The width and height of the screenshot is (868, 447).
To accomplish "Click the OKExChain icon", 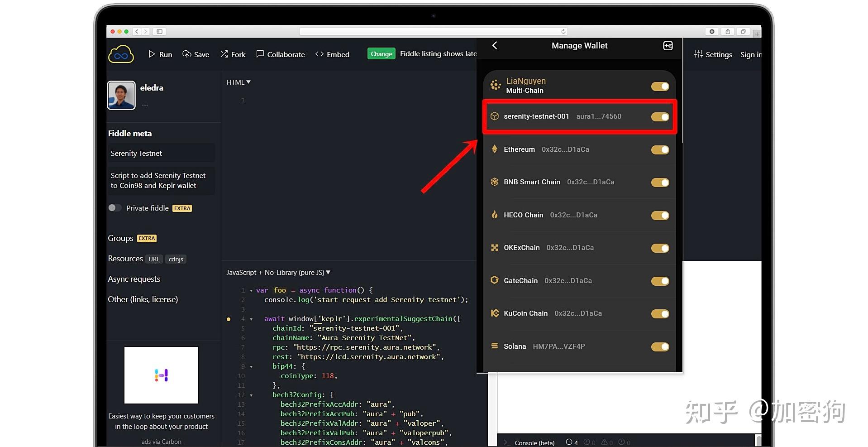I will tap(495, 248).
